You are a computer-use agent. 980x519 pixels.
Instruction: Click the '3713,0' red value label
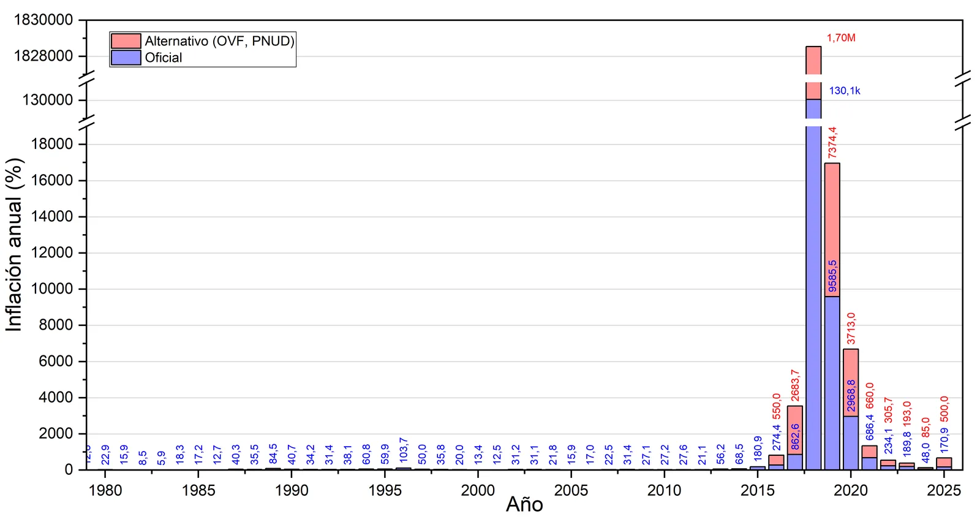[851, 328]
